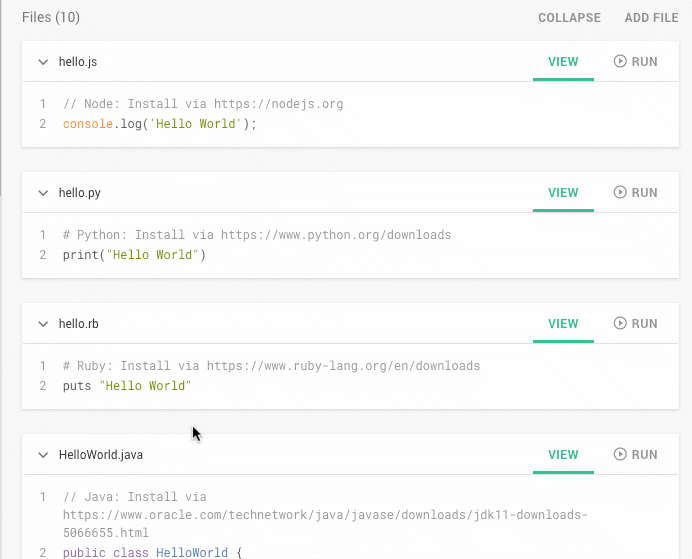The image size is (692, 559).
Task: Click the COLLAPSE button above the files
Action: click(x=569, y=18)
